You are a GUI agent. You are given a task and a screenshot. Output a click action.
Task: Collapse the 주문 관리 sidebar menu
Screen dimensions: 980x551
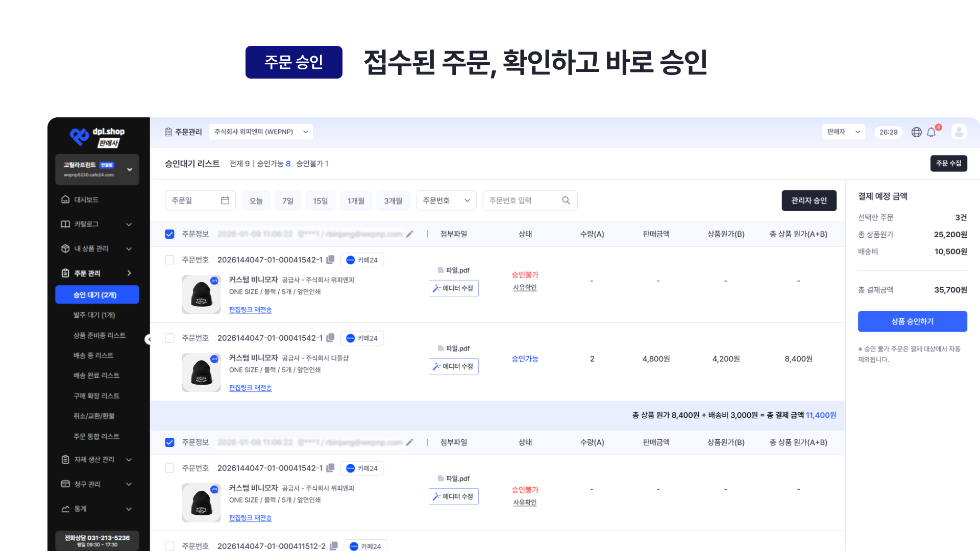click(97, 273)
